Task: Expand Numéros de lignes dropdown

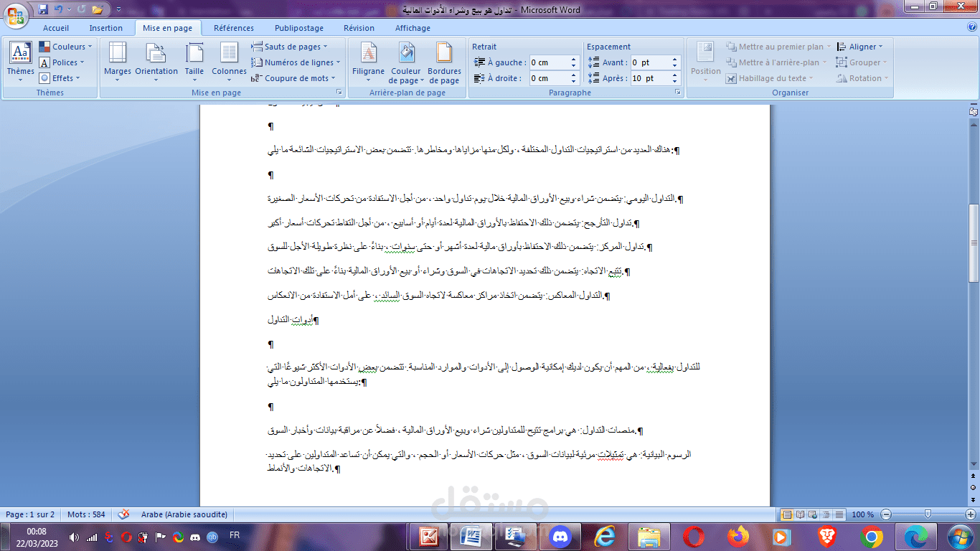Action: tap(296, 62)
